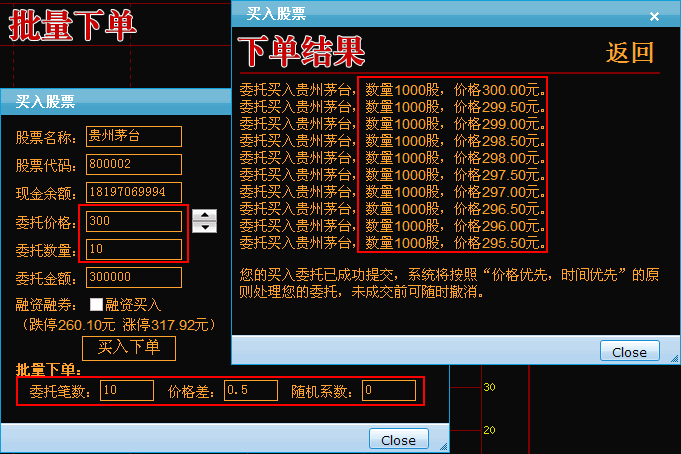
Task: Increase 委托价格 with the up stepper arrow
Action: [x=205, y=215]
